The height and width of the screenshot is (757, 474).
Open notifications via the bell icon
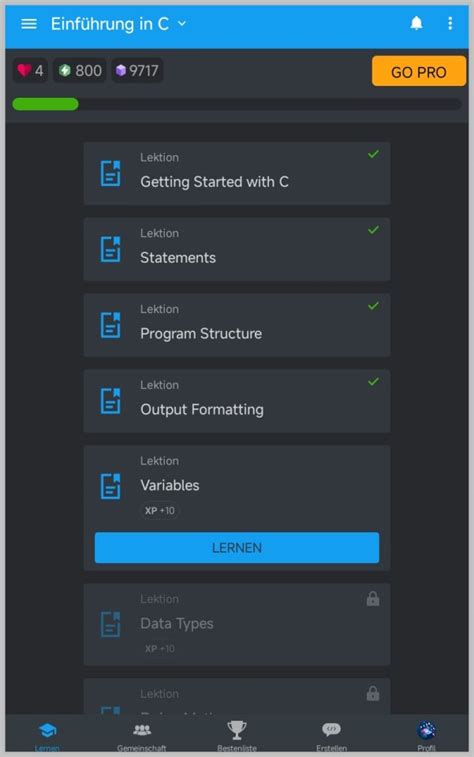coord(416,23)
